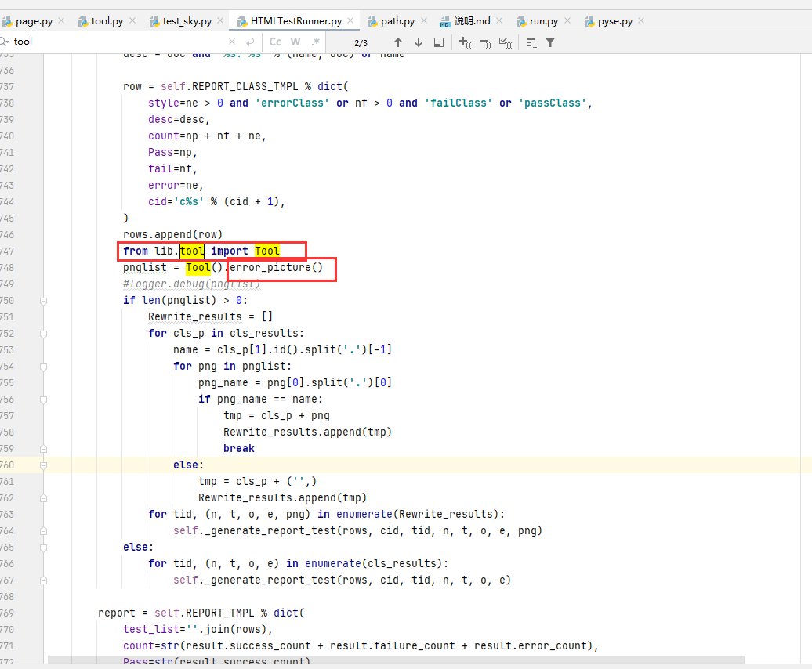
Task: Click 'count=np + nf + ne,' line
Action: (x=207, y=136)
